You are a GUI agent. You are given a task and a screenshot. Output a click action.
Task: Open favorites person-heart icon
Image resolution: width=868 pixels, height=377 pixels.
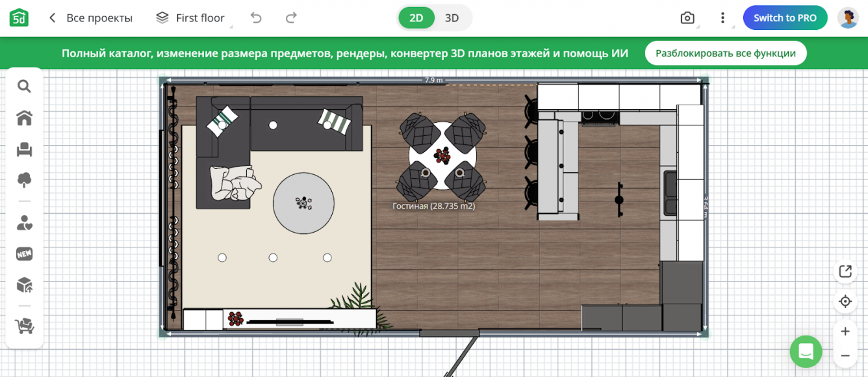[x=24, y=223]
